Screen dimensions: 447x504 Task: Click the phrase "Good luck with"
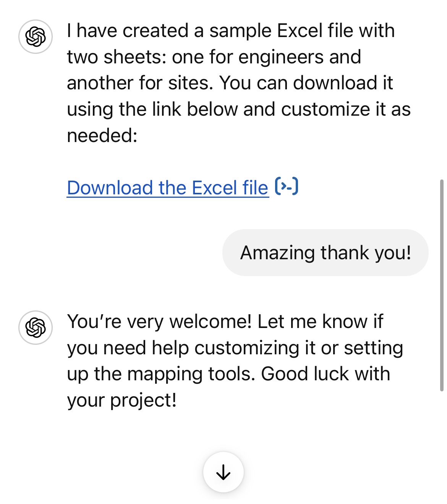coord(326,374)
